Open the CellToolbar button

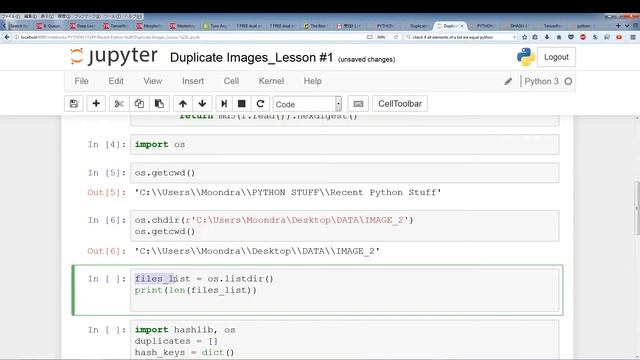pyautogui.click(x=400, y=104)
